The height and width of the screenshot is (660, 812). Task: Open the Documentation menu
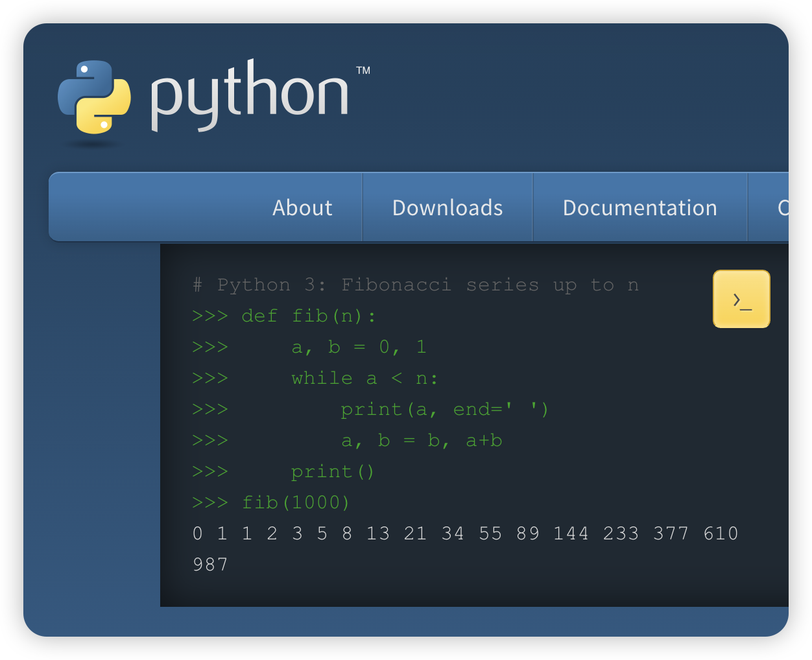coord(639,207)
